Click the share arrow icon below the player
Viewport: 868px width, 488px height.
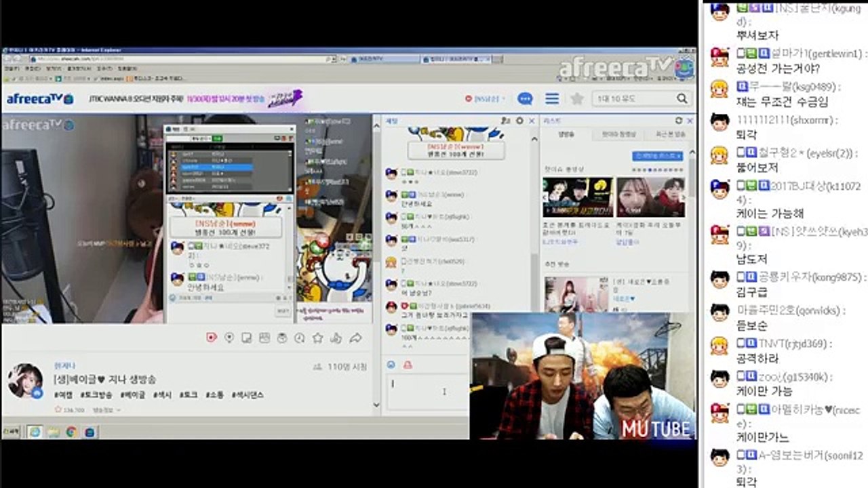(x=355, y=338)
